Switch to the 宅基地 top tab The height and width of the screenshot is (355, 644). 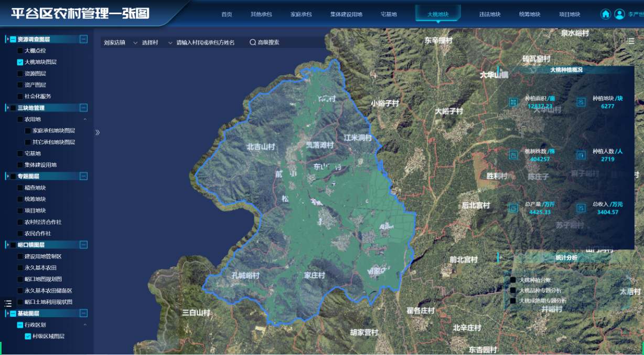point(389,14)
